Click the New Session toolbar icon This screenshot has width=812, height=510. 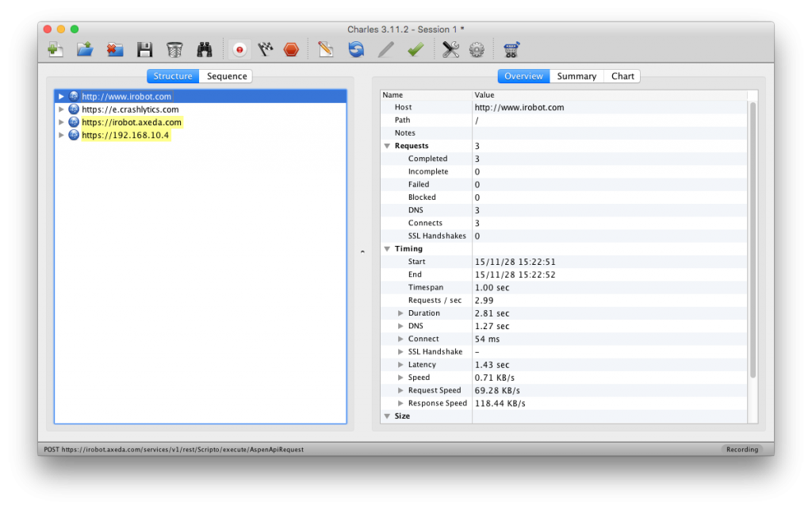pos(56,50)
